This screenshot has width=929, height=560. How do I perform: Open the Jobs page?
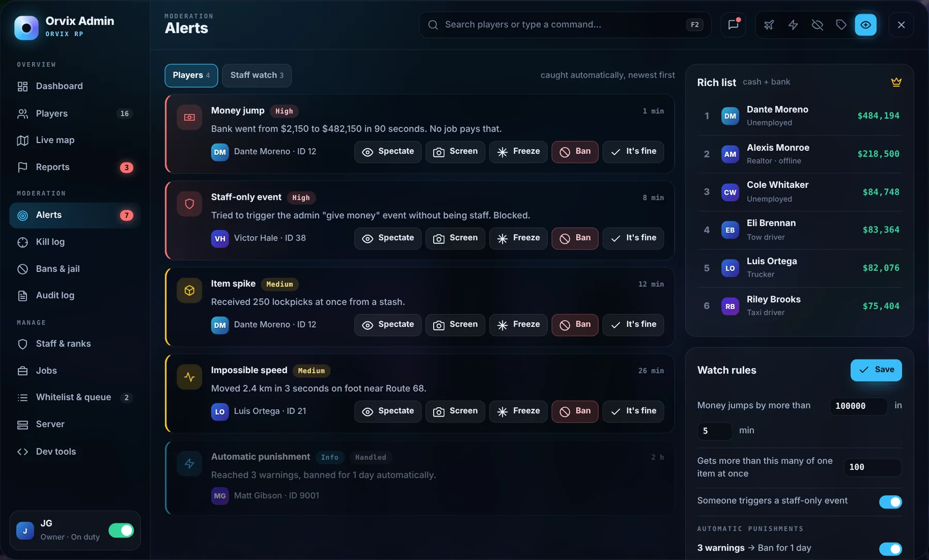point(75,371)
